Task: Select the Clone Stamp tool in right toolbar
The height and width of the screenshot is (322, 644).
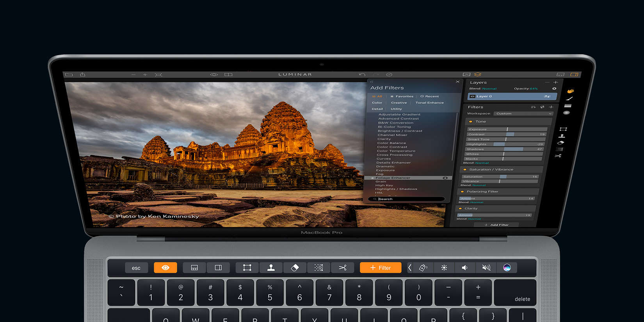Action: click(x=562, y=136)
